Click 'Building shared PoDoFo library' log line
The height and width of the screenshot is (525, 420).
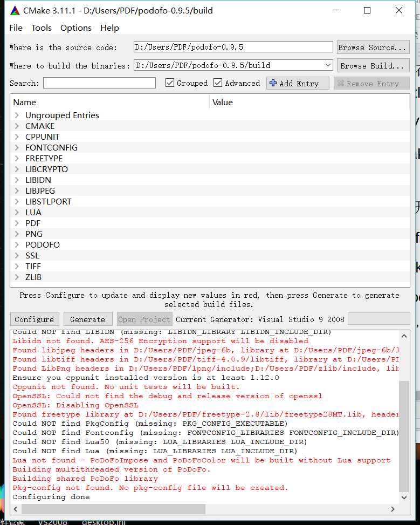click(x=85, y=479)
